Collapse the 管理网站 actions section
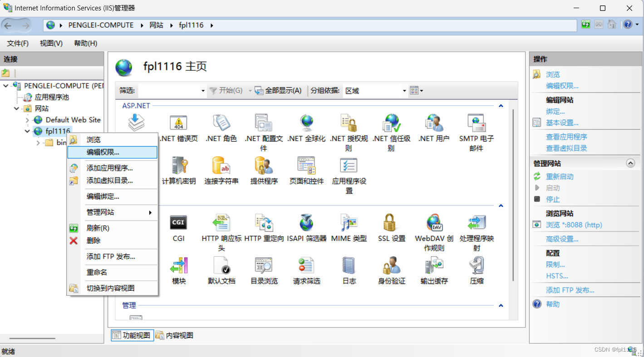 [x=630, y=163]
